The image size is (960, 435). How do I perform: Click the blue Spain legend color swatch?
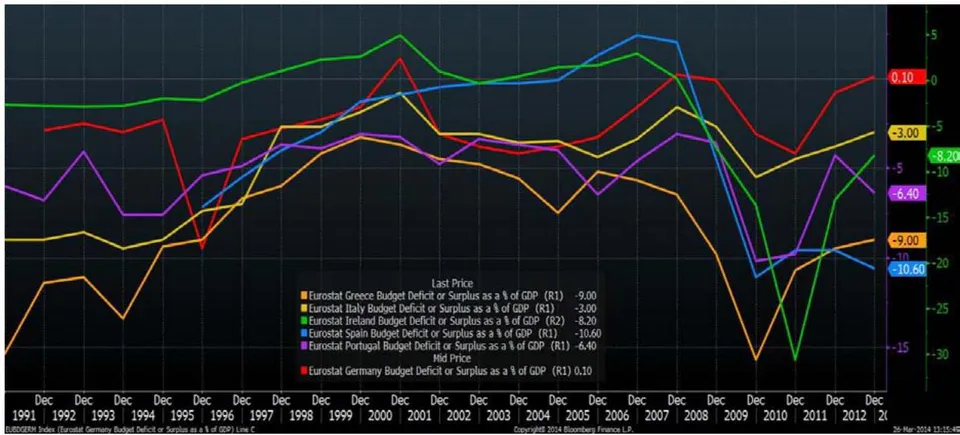pos(305,333)
